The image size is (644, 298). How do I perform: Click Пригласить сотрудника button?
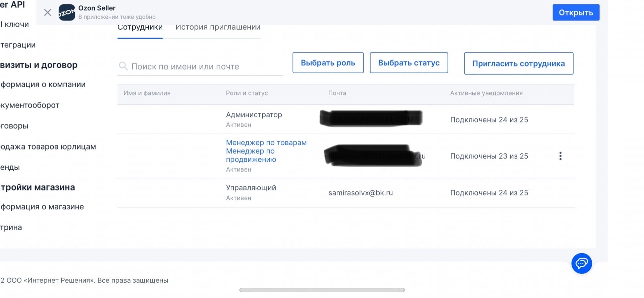pos(519,63)
